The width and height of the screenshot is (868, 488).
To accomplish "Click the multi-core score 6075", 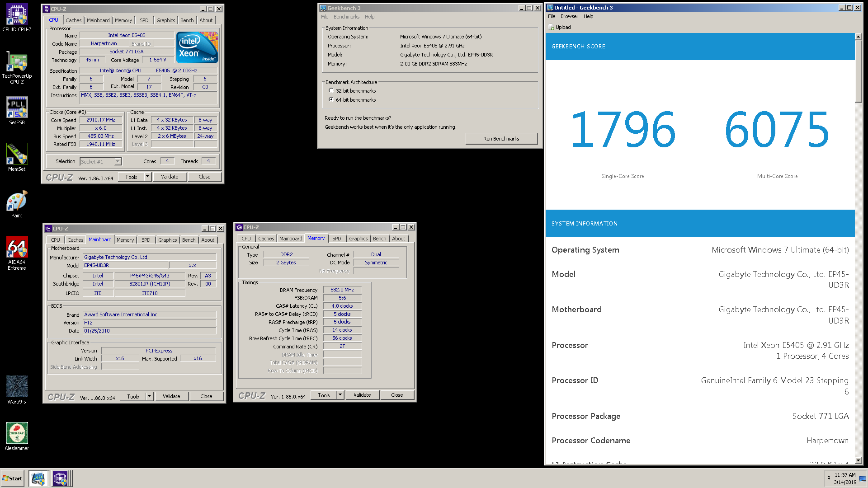I will [x=777, y=130].
